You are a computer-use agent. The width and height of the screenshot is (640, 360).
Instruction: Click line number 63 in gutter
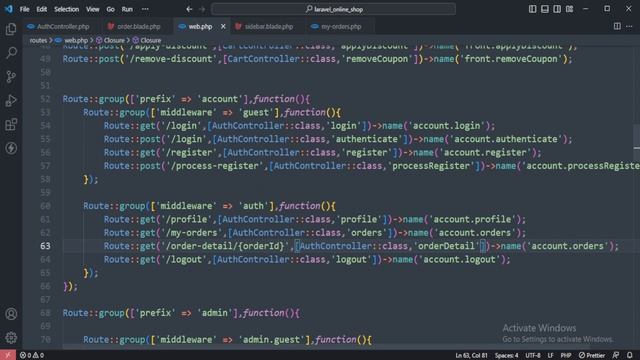tap(45, 246)
